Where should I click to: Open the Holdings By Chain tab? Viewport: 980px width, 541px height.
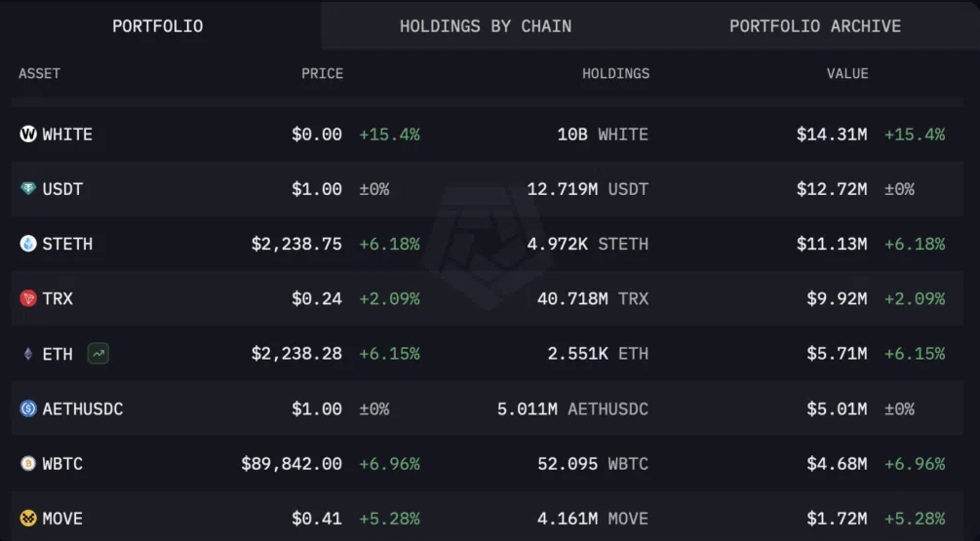pyautogui.click(x=486, y=25)
